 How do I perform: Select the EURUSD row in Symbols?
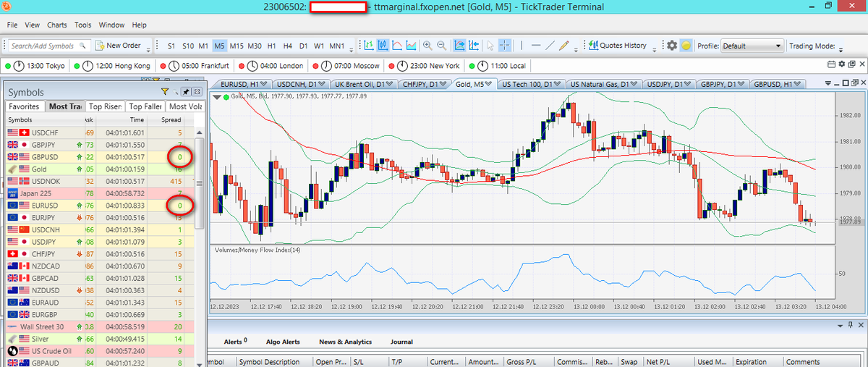101,206
